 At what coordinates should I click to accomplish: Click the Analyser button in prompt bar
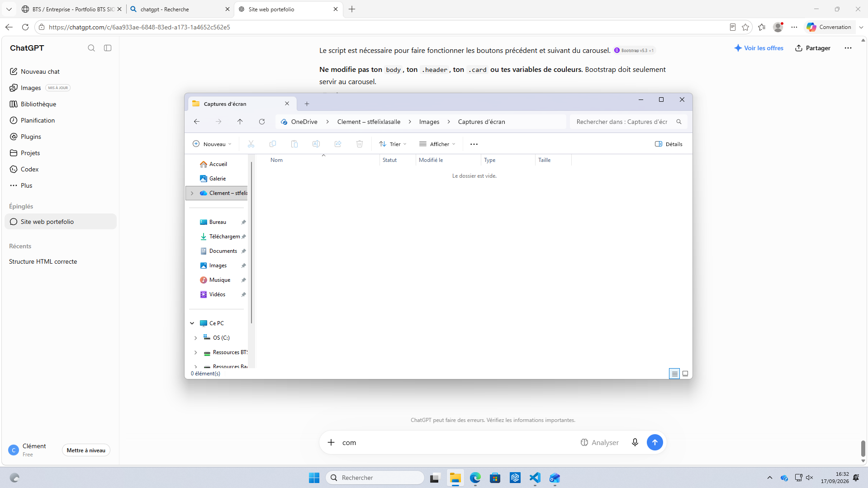pos(599,442)
